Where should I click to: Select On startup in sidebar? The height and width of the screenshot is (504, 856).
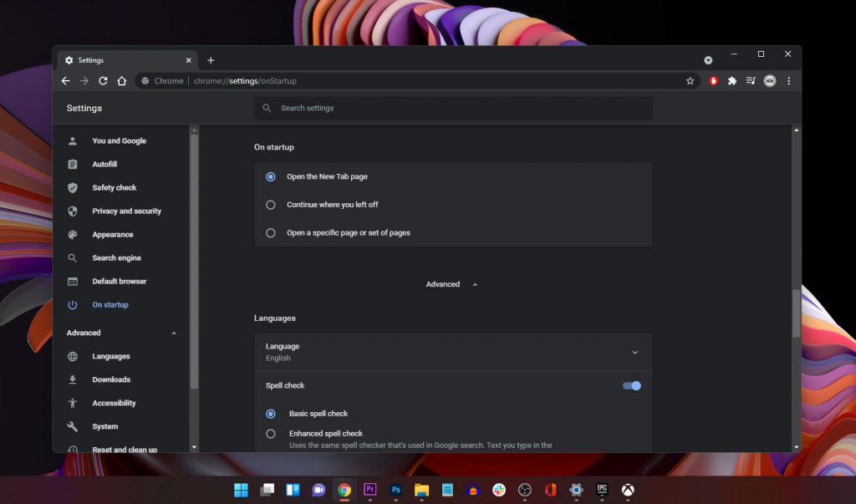pyautogui.click(x=110, y=305)
